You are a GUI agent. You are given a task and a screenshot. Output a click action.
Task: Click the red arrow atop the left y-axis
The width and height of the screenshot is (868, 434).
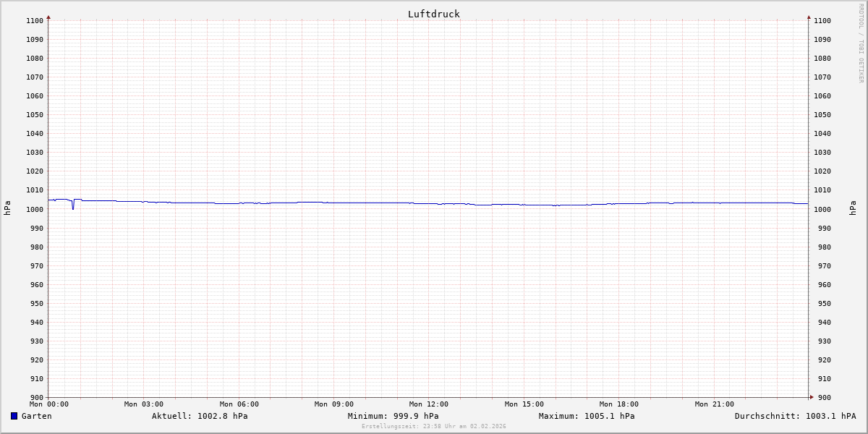[x=48, y=17]
